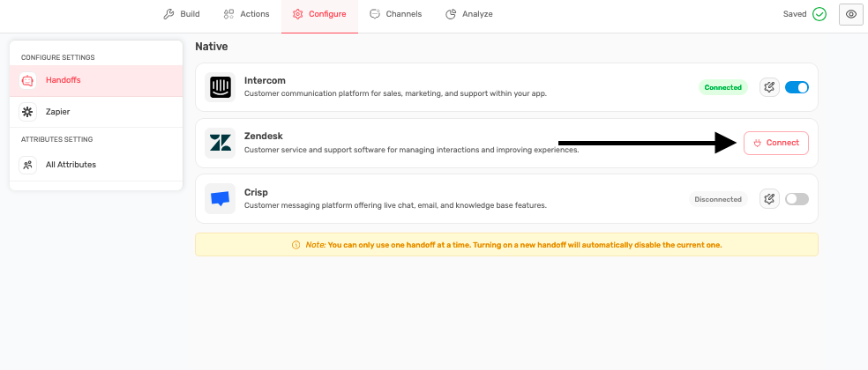Open All Attributes in the sidebar
The image size is (868, 370).
(x=96, y=165)
